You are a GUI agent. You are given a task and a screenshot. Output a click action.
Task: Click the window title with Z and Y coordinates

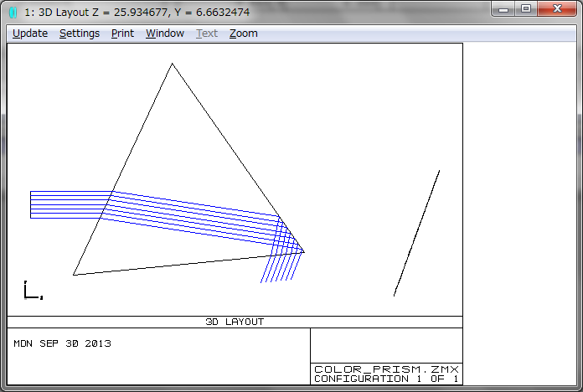coord(137,13)
